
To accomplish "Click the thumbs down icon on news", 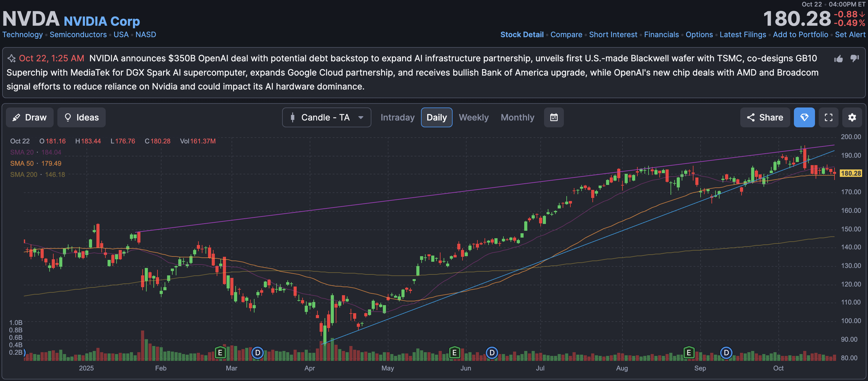I will (855, 58).
